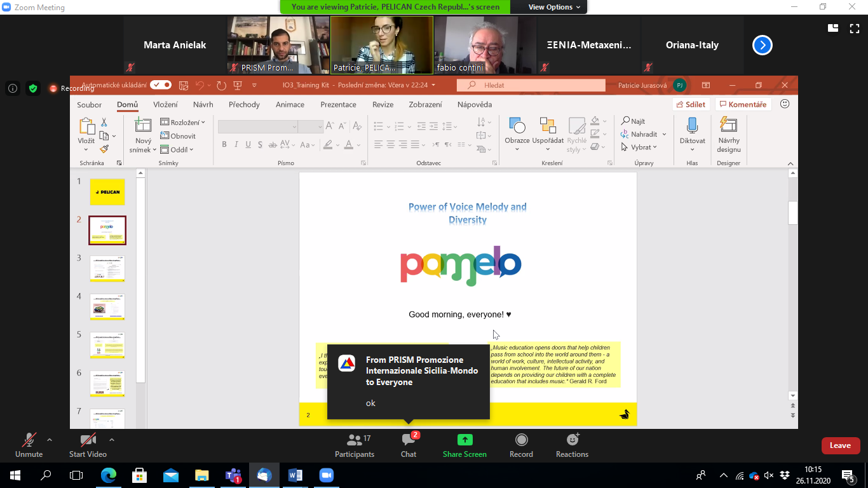Click the Cut scissors icon
Screen dimensions: 868x488
pos(104,122)
